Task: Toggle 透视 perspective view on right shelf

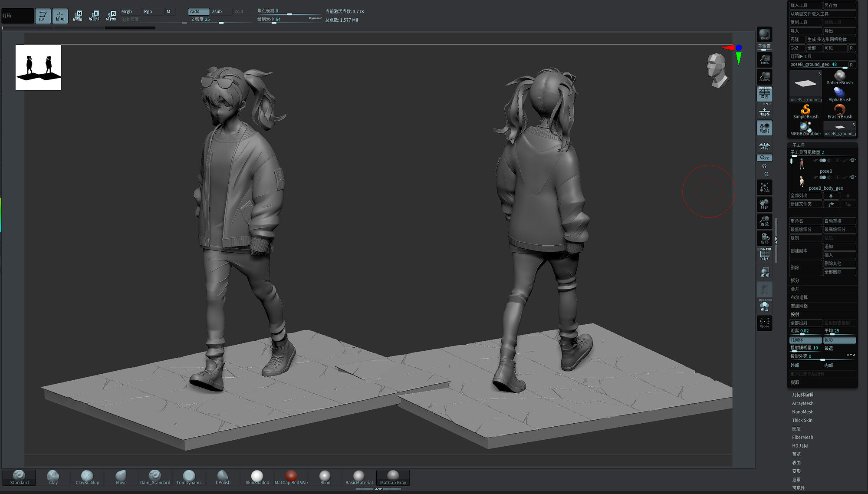Action: (x=765, y=94)
